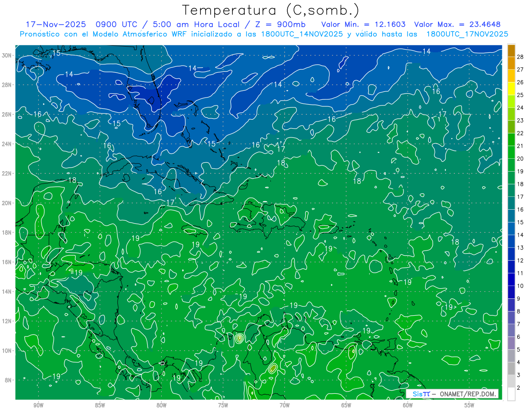Click the color bar label "13"
This screenshot has height=411, width=532.
[520, 247]
